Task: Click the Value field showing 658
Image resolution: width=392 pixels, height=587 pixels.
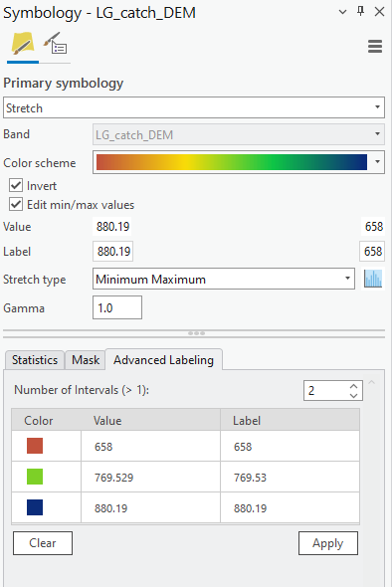Action: [x=373, y=226]
